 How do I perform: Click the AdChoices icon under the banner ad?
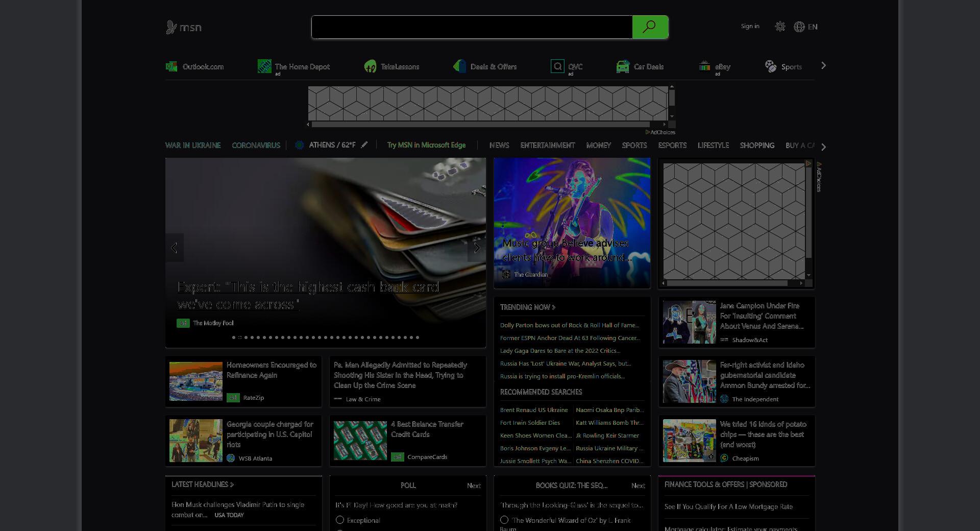click(648, 132)
